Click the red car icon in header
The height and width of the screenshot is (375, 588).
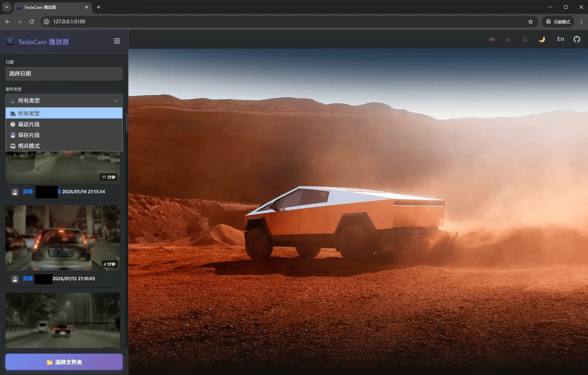click(491, 40)
